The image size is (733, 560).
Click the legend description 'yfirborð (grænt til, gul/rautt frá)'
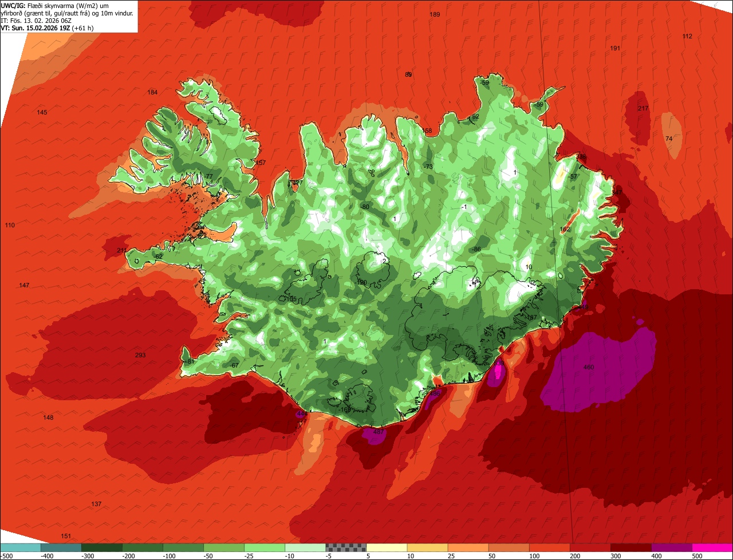coord(49,13)
